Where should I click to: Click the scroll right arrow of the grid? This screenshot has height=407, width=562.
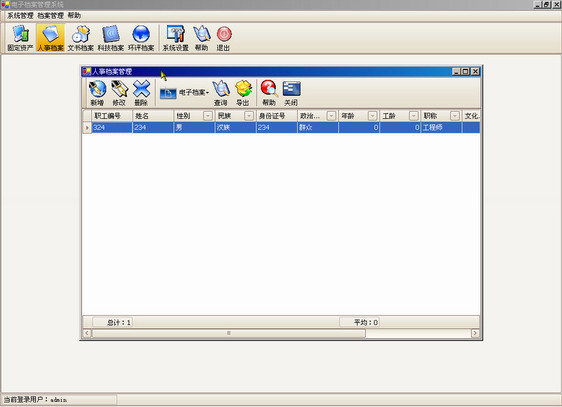click(x=475, y=333)
